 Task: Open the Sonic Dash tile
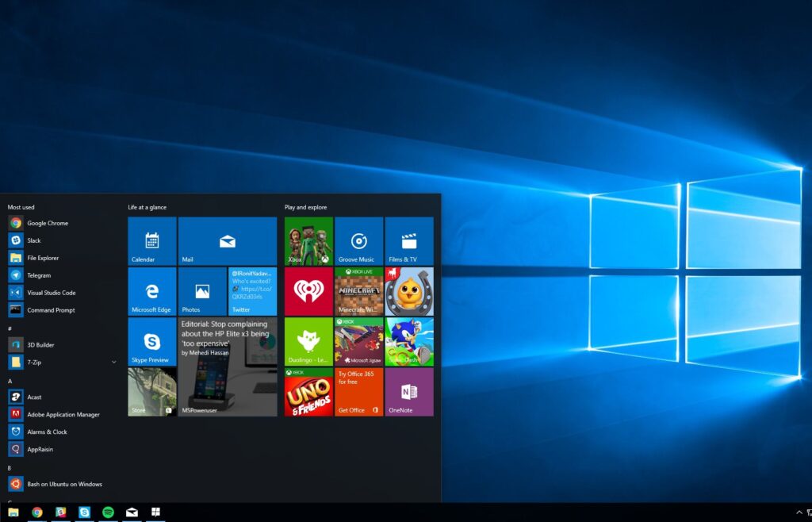click(x=409, y=342)
